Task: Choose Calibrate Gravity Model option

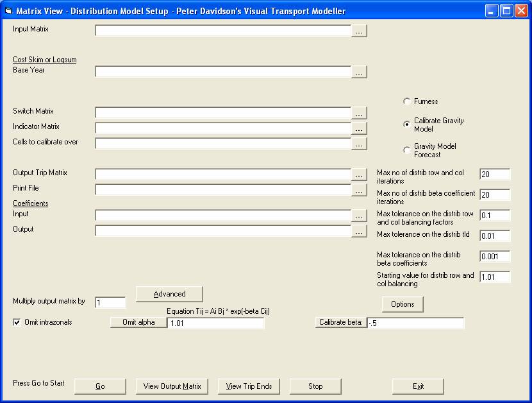Action: (407, 124)
